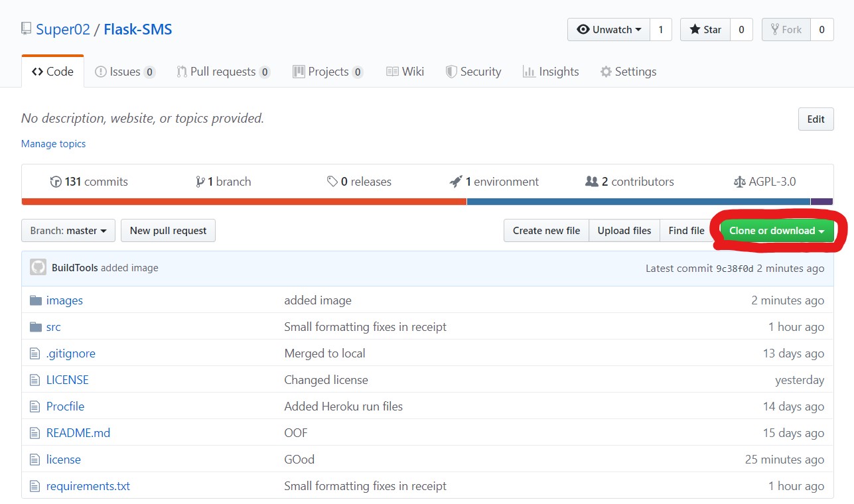
Task: Open commit hash 9c38f0d
Action: 735,269
